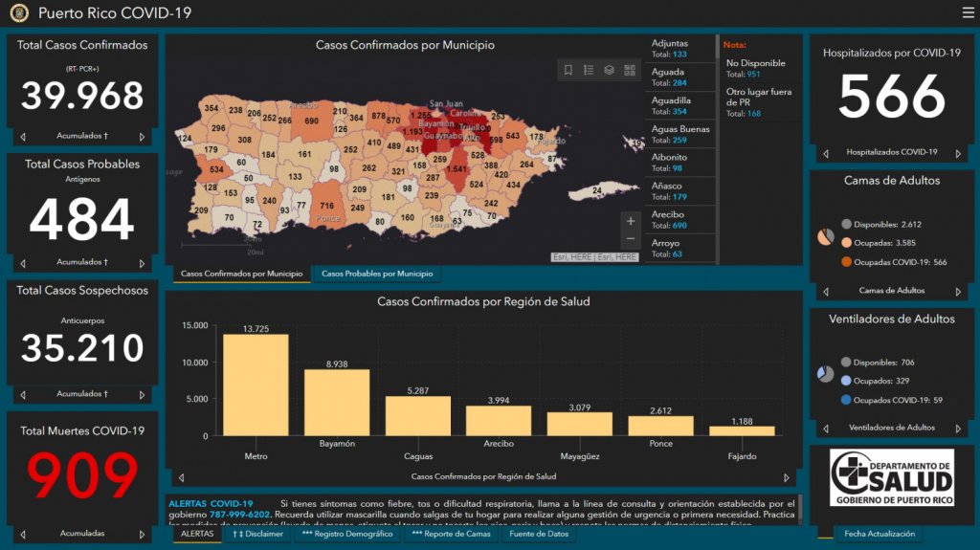Advance to next Ventiladores de Adultos panel
The image size is (980, 550).
958,429
